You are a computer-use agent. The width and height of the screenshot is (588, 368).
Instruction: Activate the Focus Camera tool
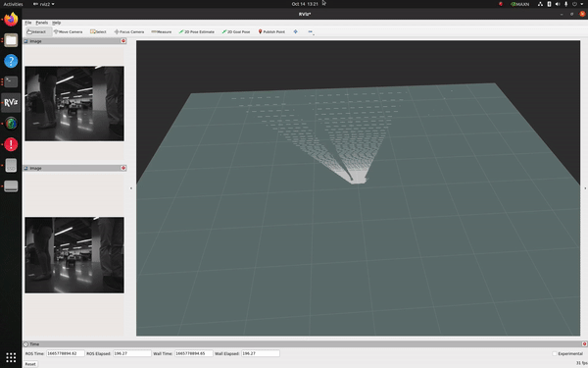pos(129,32)
